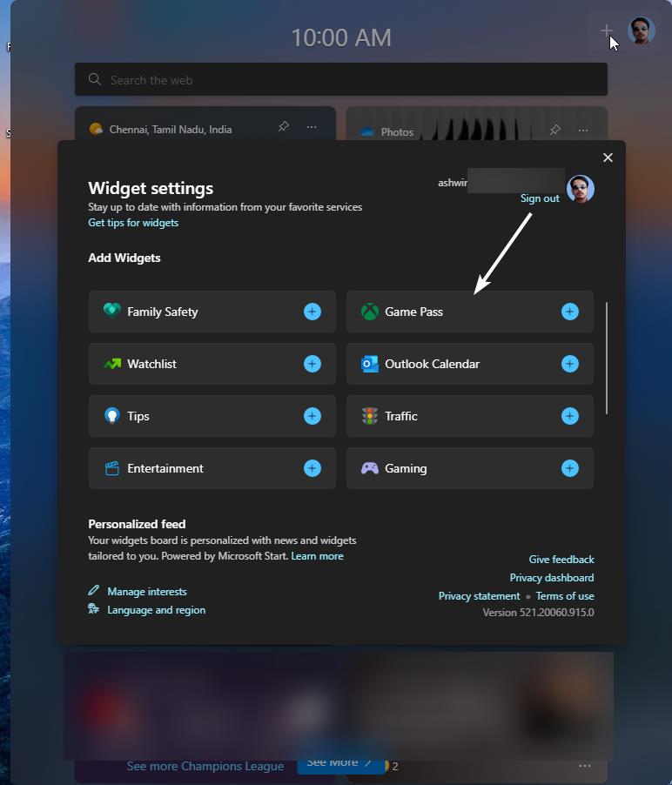This screenshot has width=672, height=785.
Task: Open the Learn more link
Action: (x=318, y=556)
